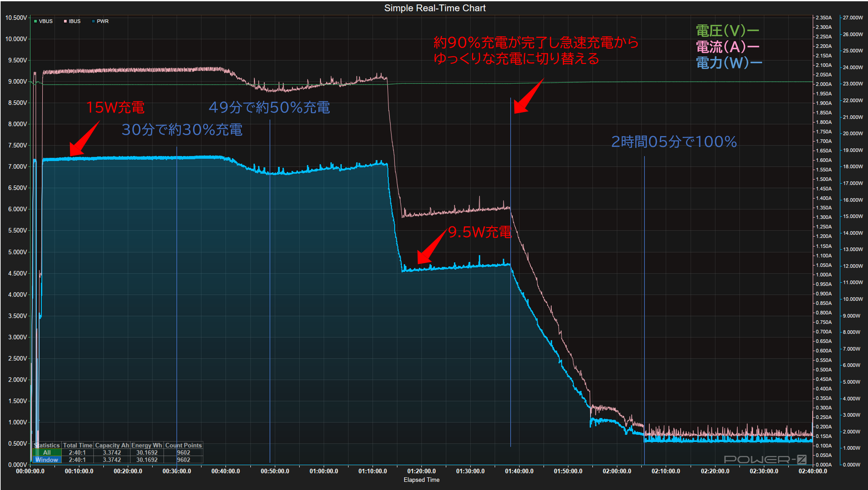The image size is (868, 490).
Task: Click the 5.000V voltage axis label
Action: pos(17,252)
